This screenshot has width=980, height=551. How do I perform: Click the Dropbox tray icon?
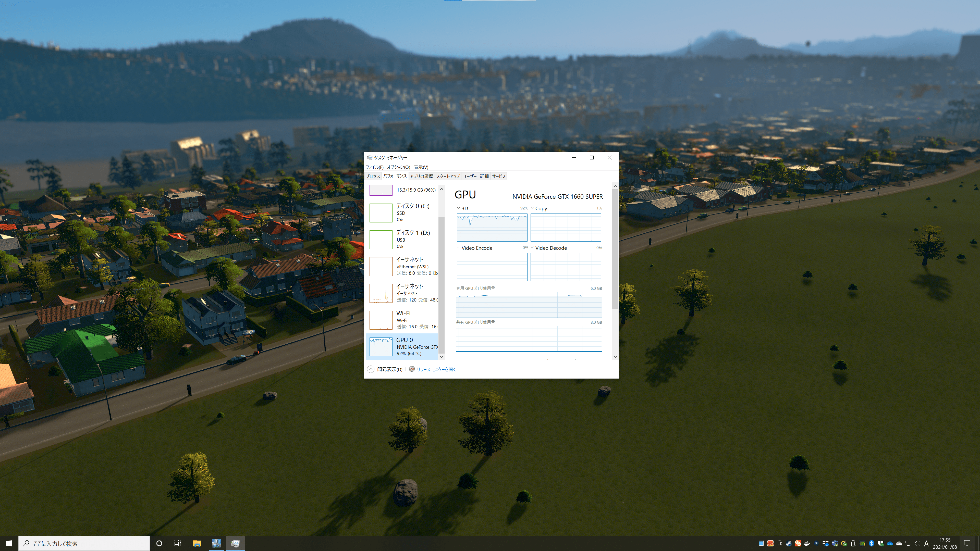point(825,543)
